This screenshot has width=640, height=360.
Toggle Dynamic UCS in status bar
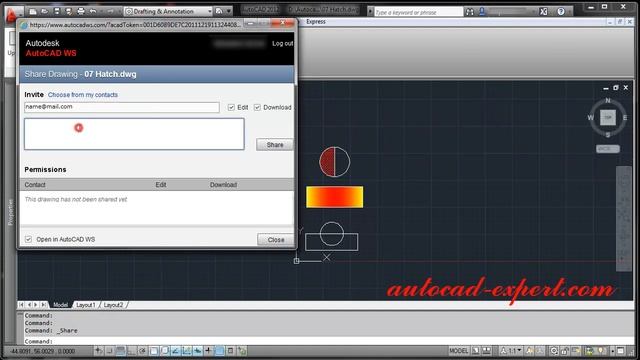tap(187, 351)
